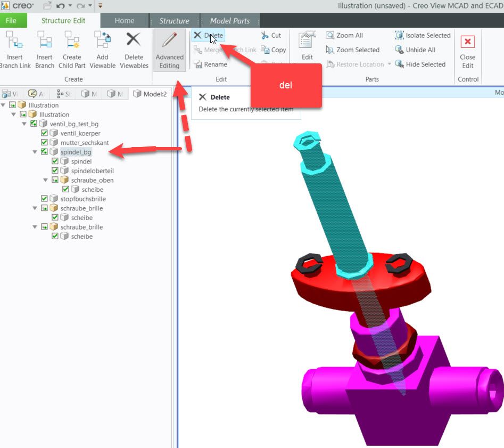This screenshot has width=504, height=448.
Task: Collapse the ventil_bg_test_bg node
Action: (24, 124)
